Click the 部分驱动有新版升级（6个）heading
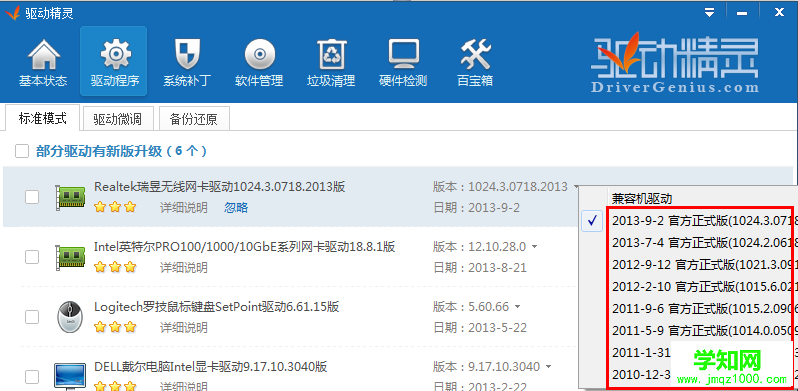This screenshot has height=391, width=798. [x=122, y=151]
